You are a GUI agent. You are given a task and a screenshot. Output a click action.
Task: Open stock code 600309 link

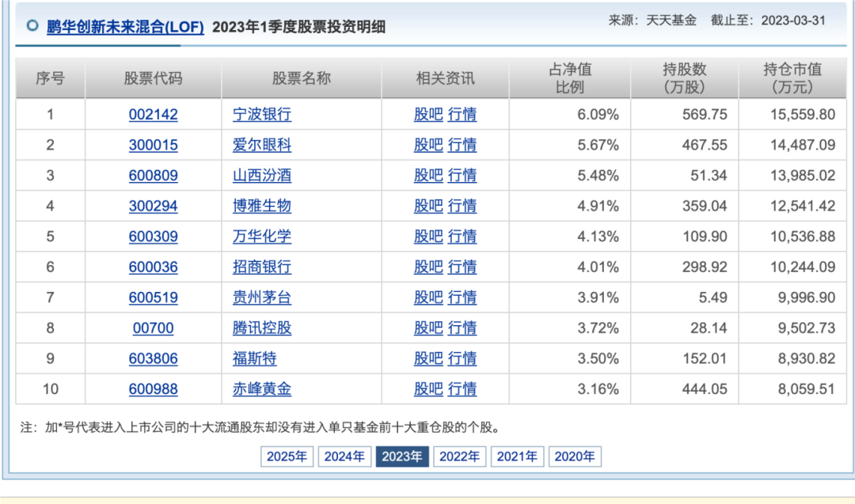pyautogui.click(x=154, y=237)
